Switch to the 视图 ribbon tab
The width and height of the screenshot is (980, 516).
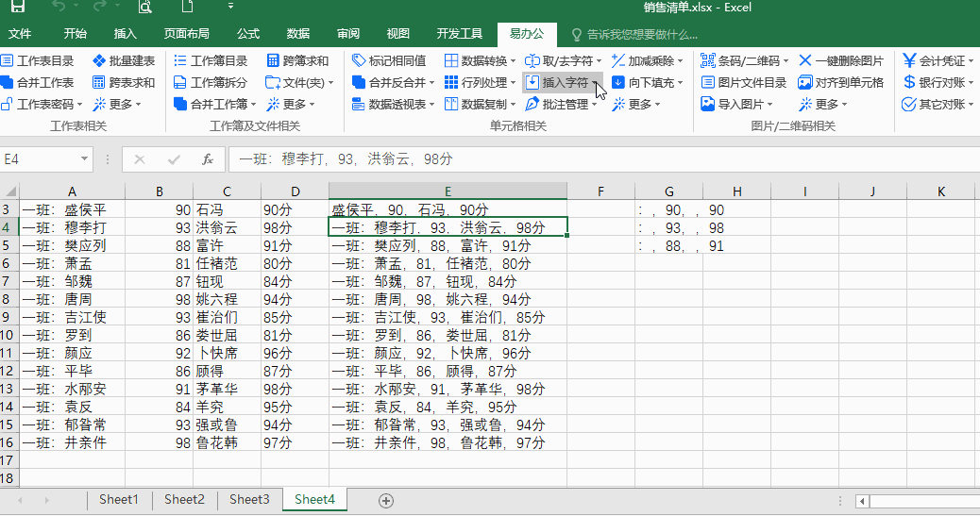pos(397,34)
